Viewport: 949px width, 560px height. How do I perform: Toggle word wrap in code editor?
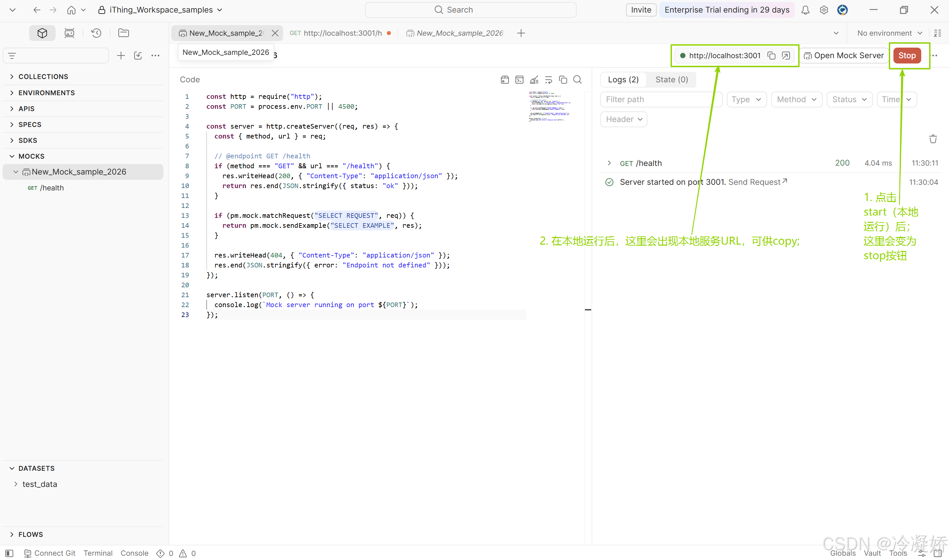[x=548, y=80]
